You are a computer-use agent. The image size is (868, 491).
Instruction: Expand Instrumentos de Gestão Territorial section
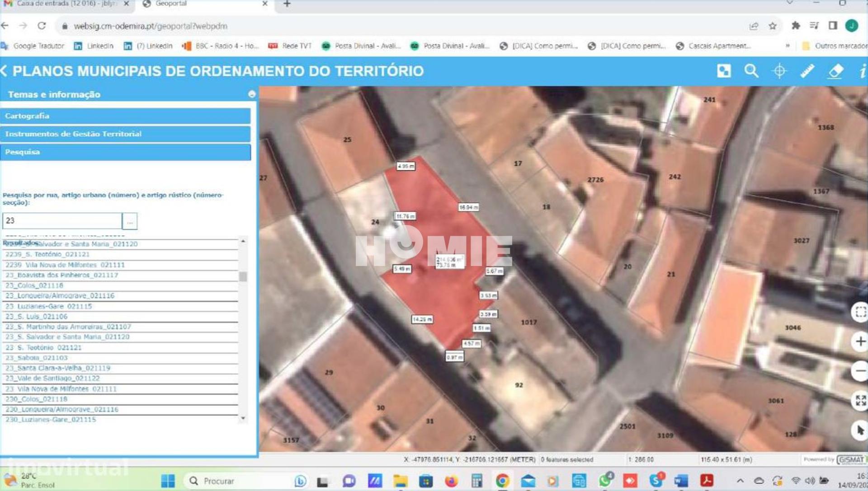click(126, 134)
